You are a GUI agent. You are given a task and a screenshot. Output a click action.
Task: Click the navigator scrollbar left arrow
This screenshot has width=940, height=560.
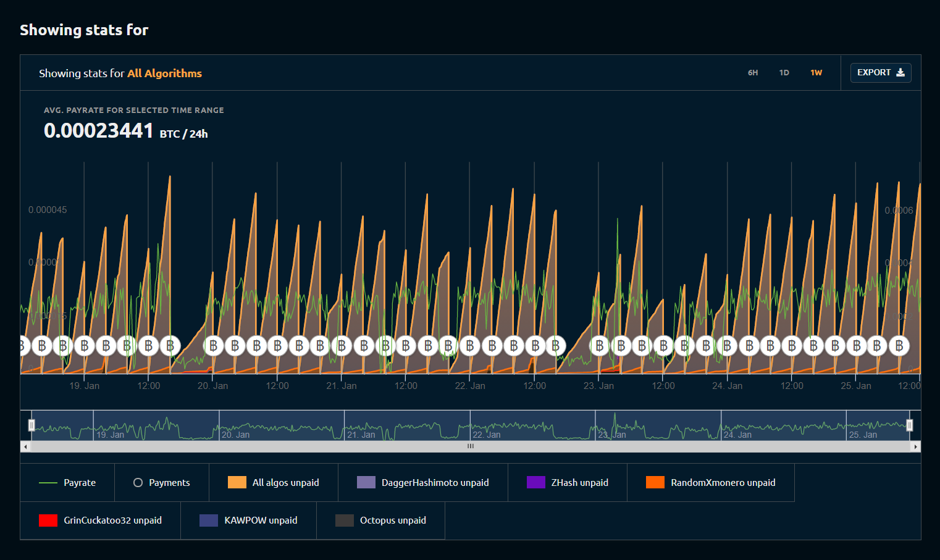tap(25, 446)
